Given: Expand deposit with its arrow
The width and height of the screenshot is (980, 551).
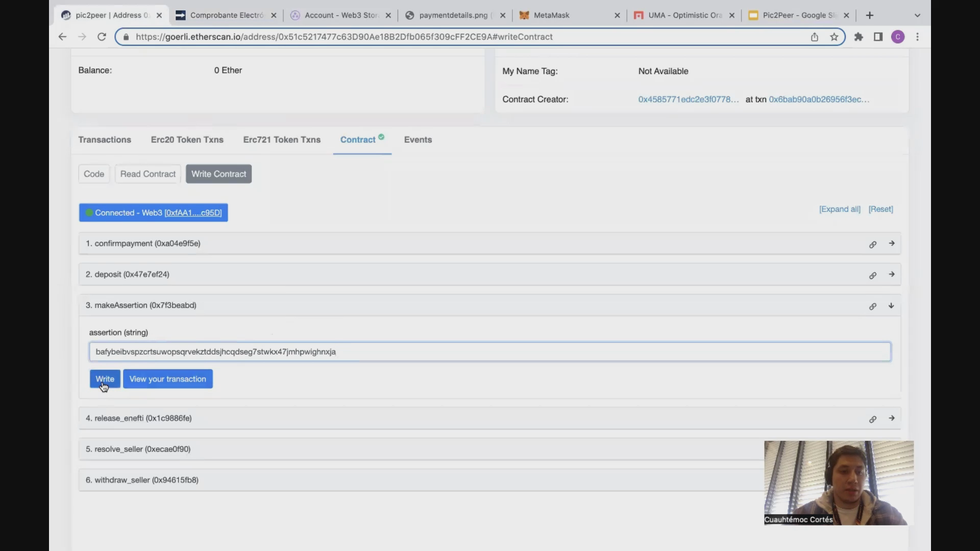Looking at the screenshot, I should point(892,274).
